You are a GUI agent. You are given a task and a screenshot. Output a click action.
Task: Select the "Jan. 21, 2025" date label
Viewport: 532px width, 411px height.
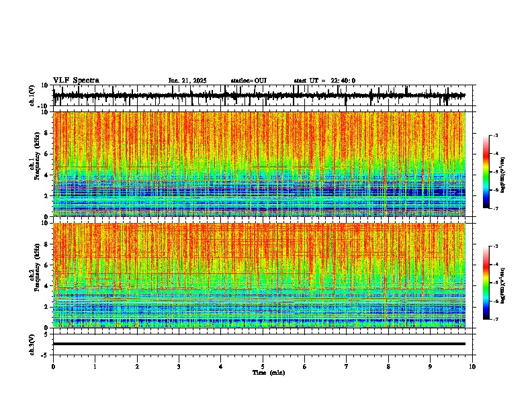point(187,81)
